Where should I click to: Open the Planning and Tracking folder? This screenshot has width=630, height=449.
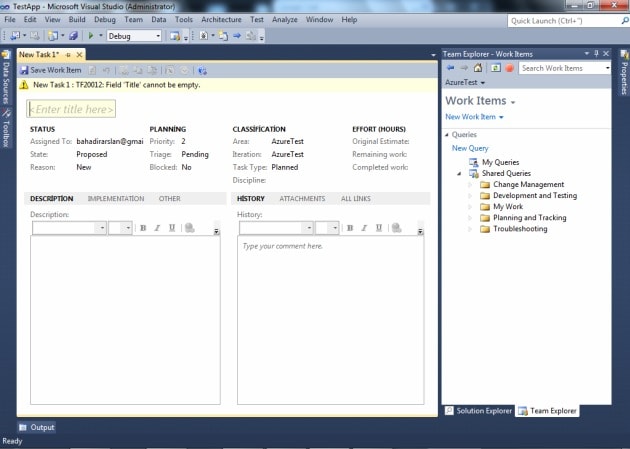(530, 218)
